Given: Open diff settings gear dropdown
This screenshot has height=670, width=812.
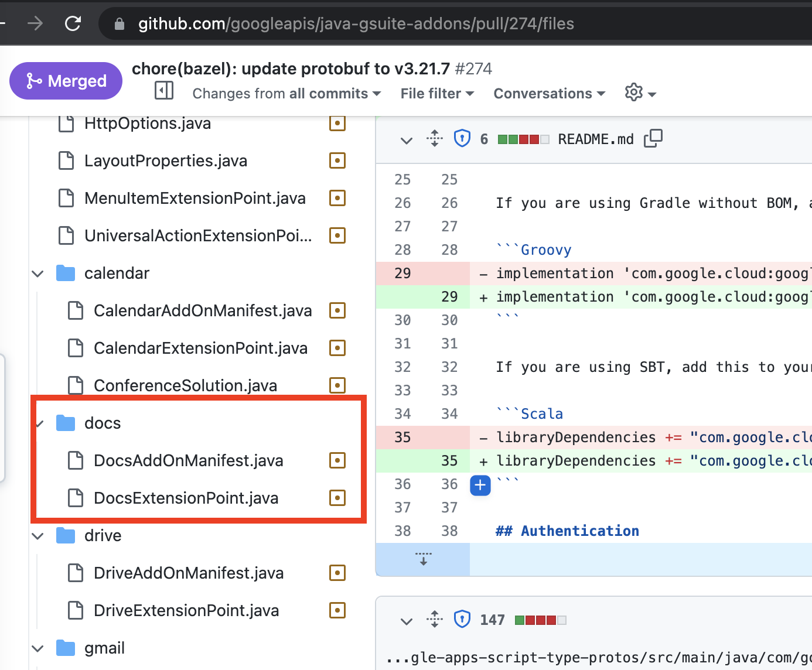Looking at the screenshot, I should click(640, 93).
